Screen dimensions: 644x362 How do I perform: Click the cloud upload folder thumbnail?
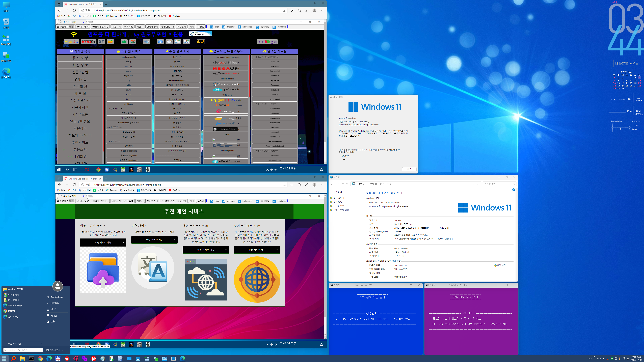pyautogui.click(x=103, y=269)
